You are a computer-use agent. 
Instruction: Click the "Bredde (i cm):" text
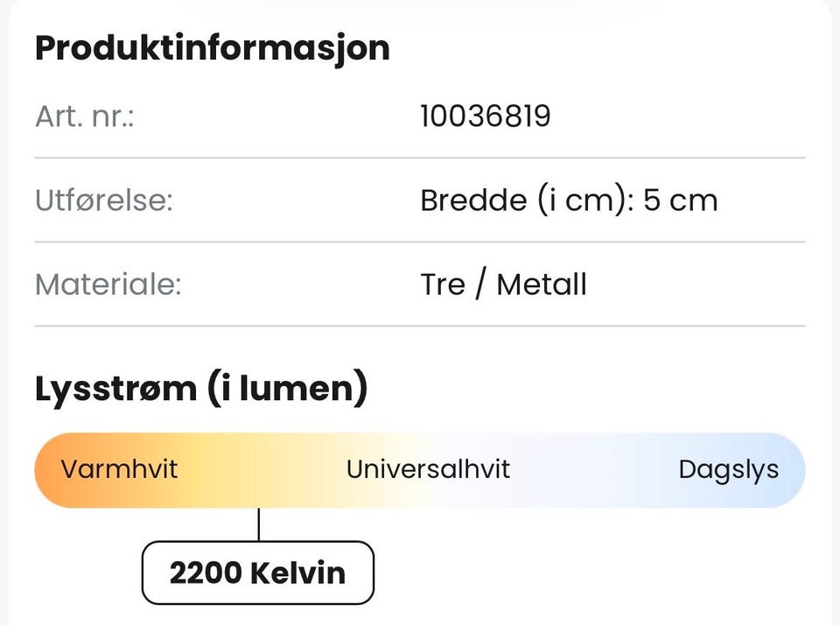coord(528,200)
